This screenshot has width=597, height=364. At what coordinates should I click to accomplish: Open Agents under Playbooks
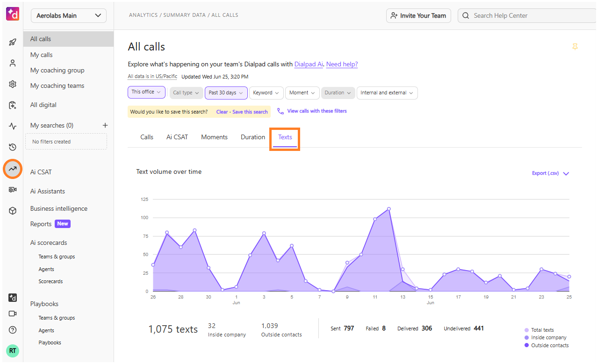pos(46,330)
